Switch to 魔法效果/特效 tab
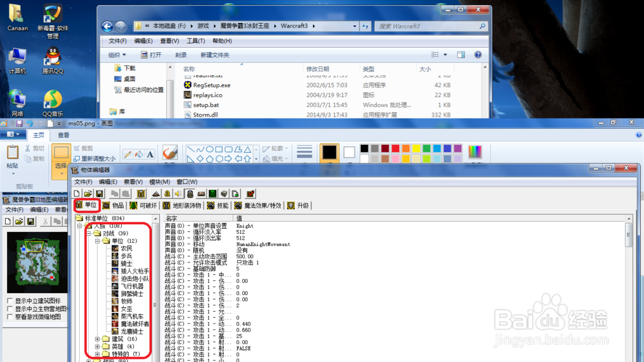Image resolution: width=644 pixels, height=362 pixels. pos(258,205)
